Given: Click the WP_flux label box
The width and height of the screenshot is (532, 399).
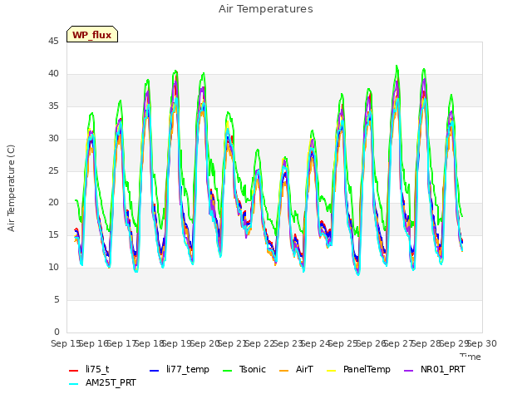Looking at the screenshot, I should tap(92, 34).
